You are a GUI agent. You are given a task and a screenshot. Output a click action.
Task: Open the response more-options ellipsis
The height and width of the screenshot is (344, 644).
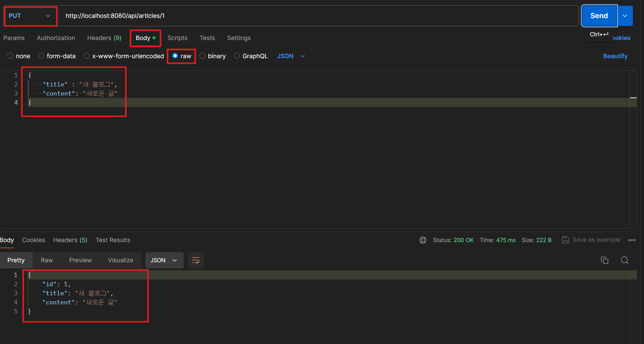click(632, 240)
